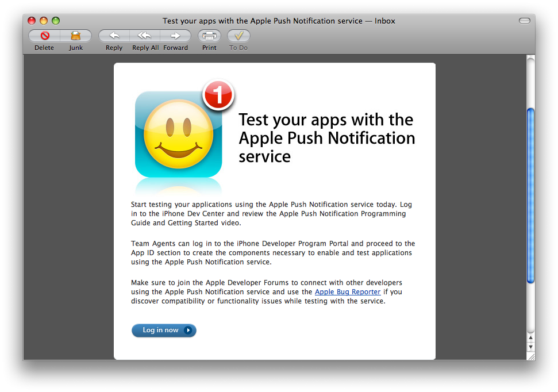Click the 'Reply All' toolbar label
Screen dimensions: 558x392
pyautogui.click(x=145, y=48)
